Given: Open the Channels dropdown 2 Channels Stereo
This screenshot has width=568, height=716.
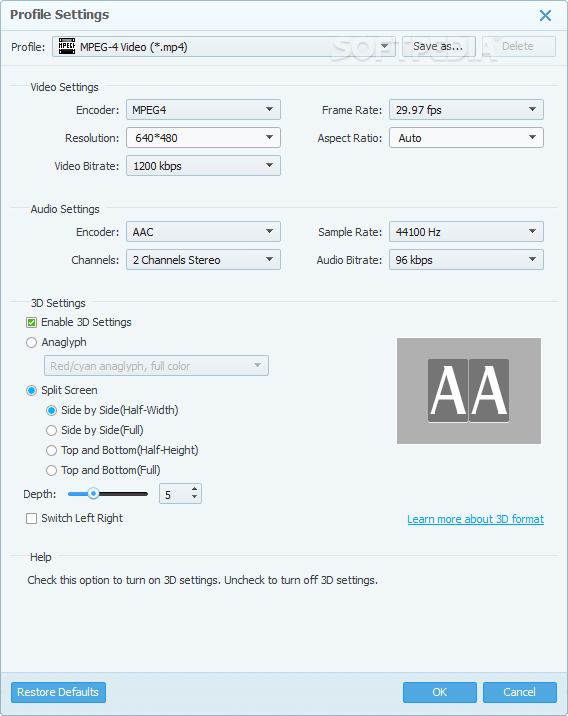Looking at the screenshot, I should pos(203,259).
